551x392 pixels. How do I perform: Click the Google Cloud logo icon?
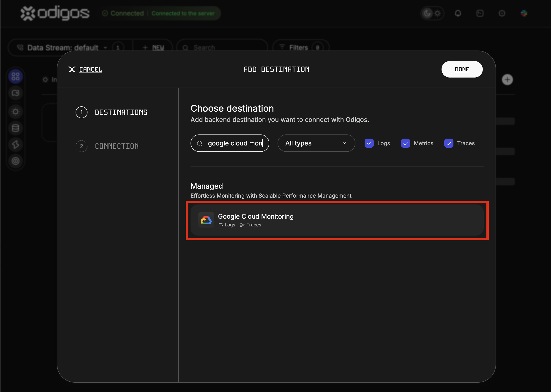tap(206, 220)
